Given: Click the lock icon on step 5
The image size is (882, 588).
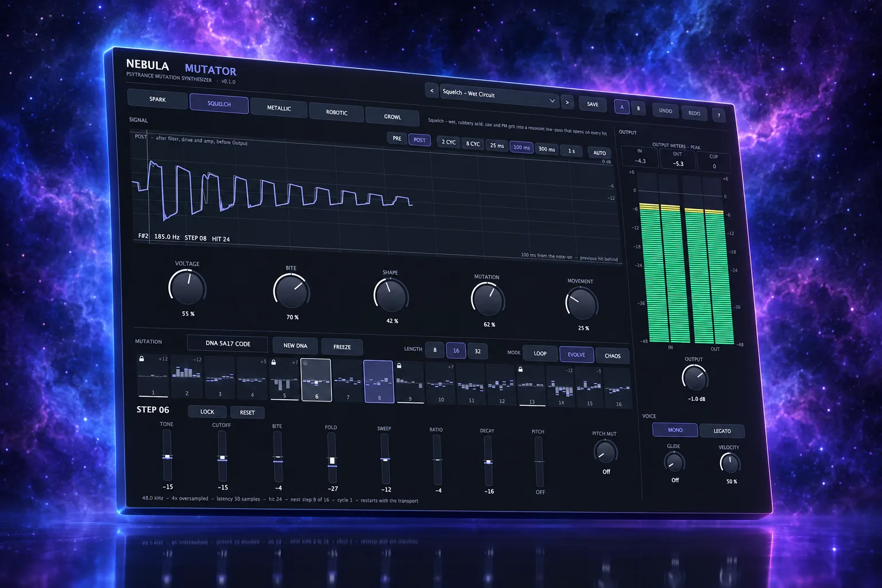Looking at the screenshot, I should 274,362.
